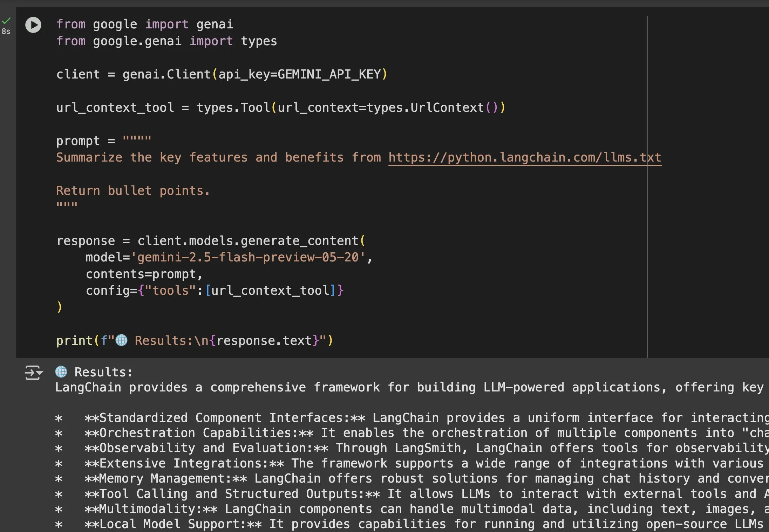Click the config tools argument line
This screenshot has height=532, width=769.
[x=215, y=291]
